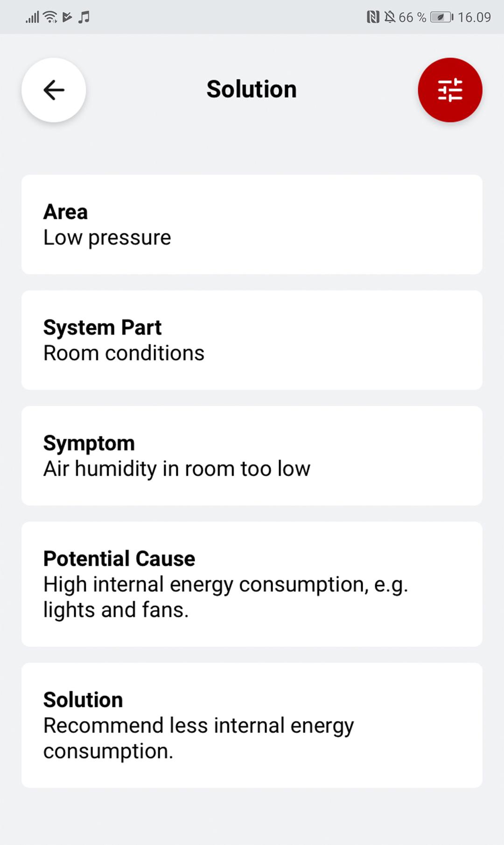
Task: Tap the muted bell notification icon
Action: point(390,17)
